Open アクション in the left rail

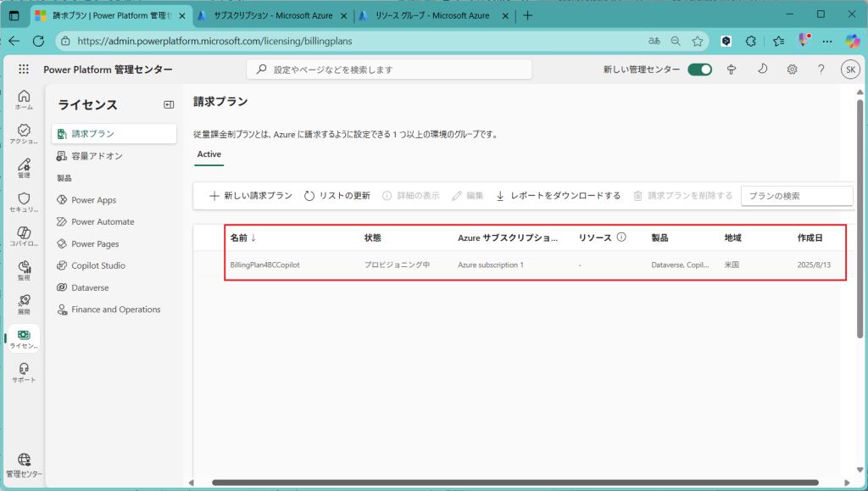coord(24,134)
